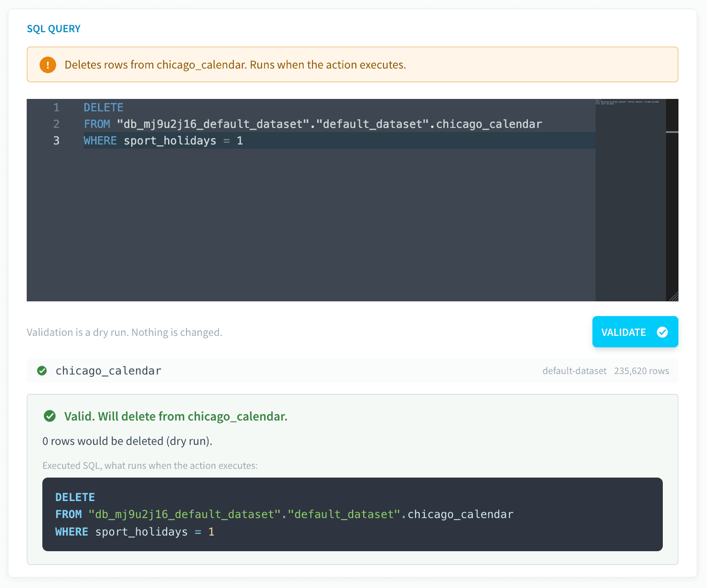Click the SQL QUERY section heading
This screenshot has height=588, width=707.
coord(54,29)
